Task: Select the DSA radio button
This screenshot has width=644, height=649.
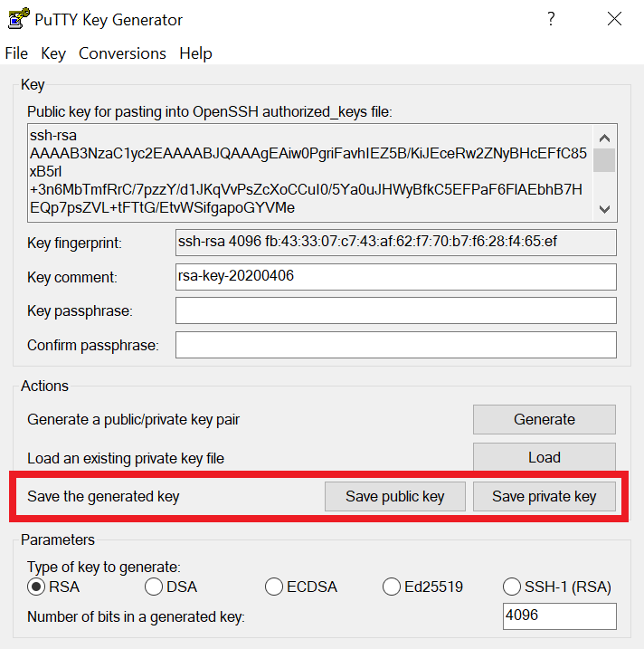Action: pos(154,587)
